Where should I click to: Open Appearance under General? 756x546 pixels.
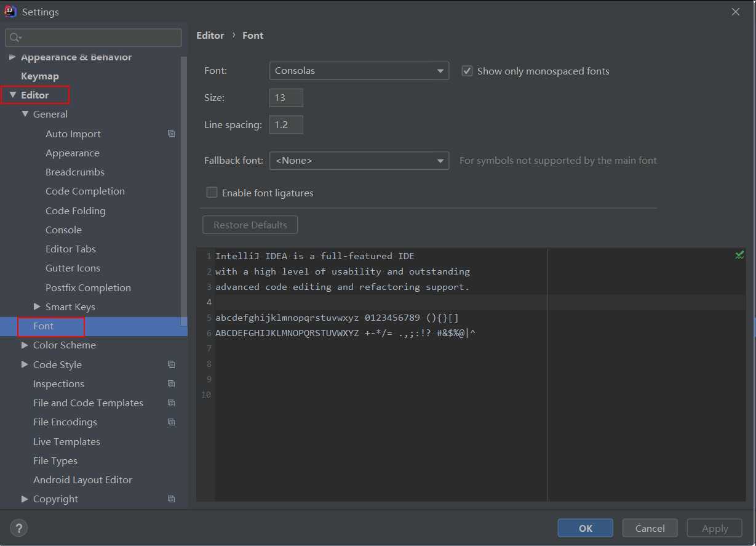pos(73,153)
